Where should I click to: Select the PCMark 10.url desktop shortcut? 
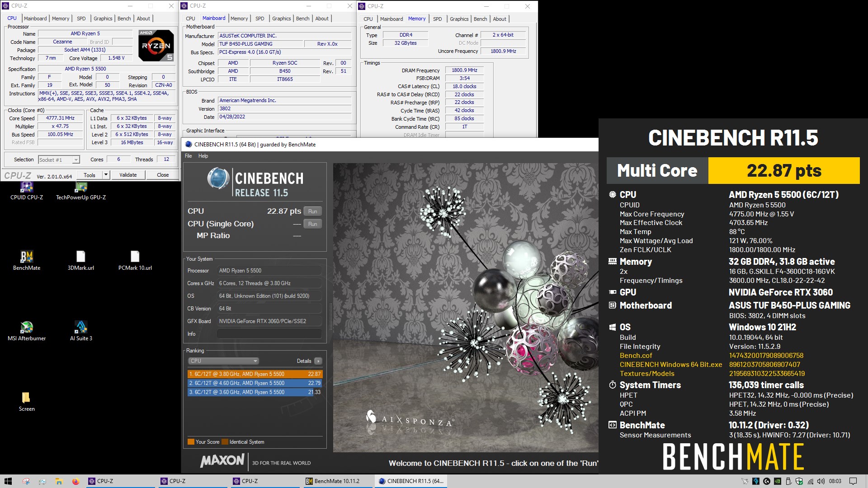[135, 261]
